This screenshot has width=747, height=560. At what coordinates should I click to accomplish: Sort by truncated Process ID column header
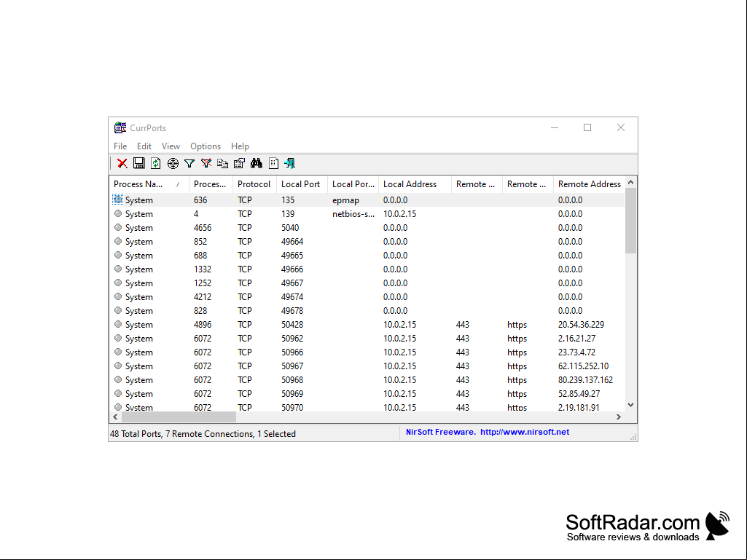(210, 184)
